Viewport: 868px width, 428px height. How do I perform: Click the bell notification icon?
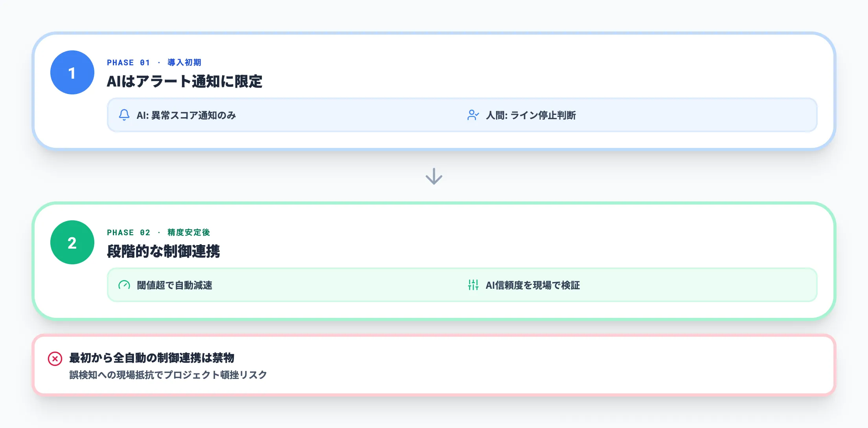(124, 115)
